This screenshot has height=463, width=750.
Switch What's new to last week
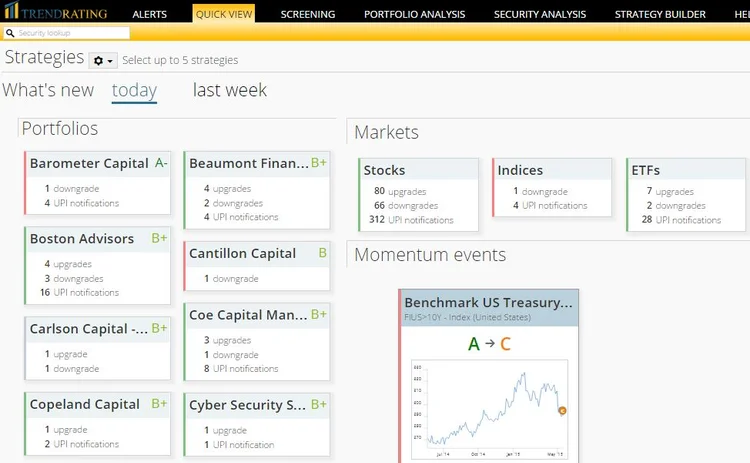pos(230,90)
